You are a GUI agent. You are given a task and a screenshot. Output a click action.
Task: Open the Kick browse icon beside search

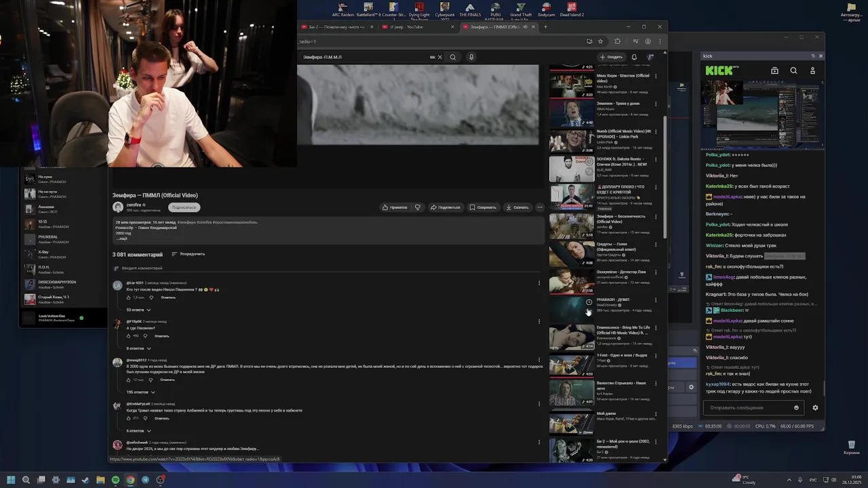[x=774, y=70]
